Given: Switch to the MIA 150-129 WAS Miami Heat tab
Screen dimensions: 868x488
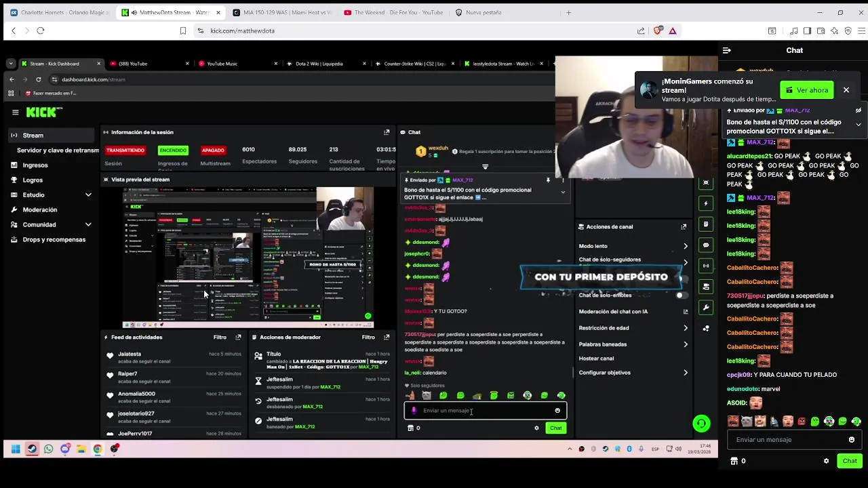Looking at the screenshot, I should (x=281, y=12).
